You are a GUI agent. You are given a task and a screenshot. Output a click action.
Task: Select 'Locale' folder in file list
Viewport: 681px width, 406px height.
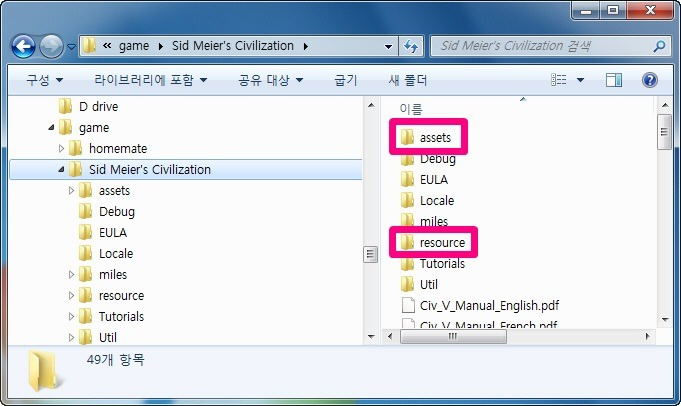[x=437, y=200]
